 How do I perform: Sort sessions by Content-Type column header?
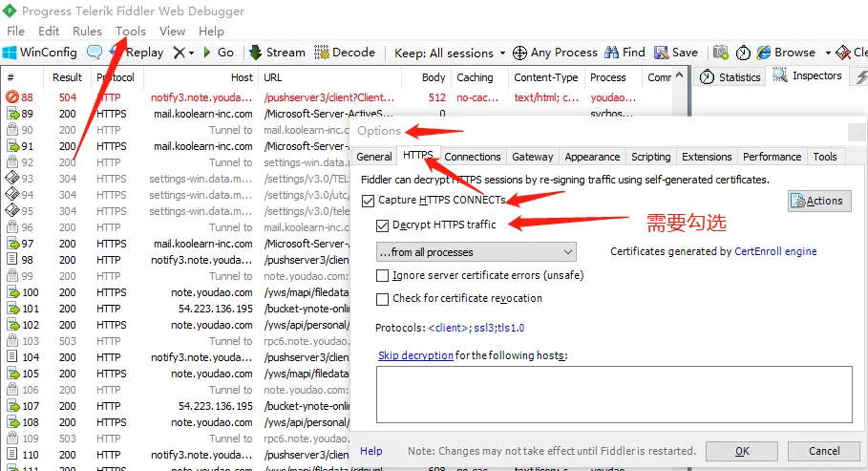coord(546,77)
